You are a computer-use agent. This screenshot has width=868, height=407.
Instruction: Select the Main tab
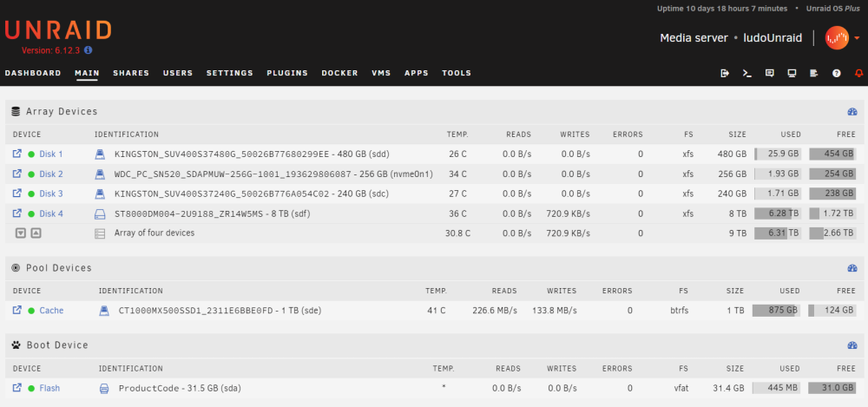(87, 73)
